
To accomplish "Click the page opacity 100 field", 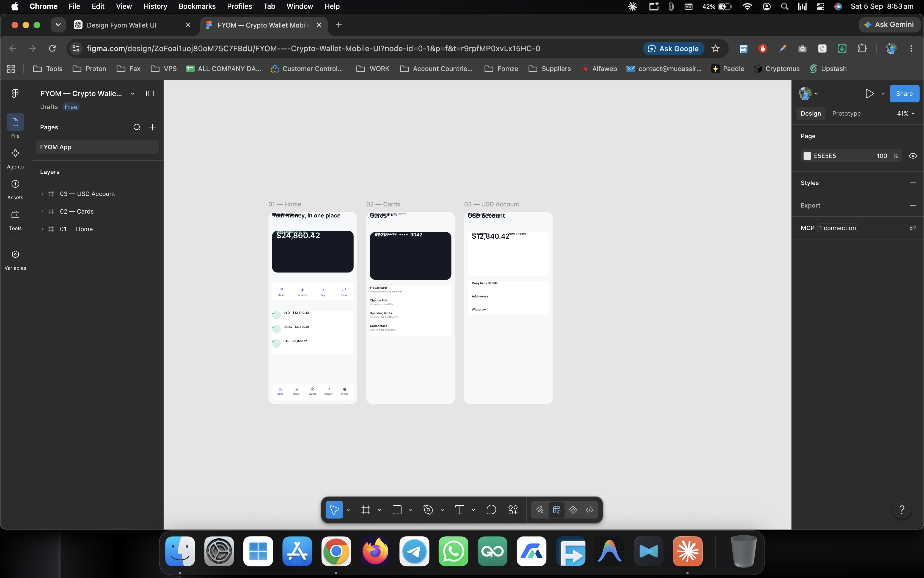I will pyautogui.click(x=882, y=156).
